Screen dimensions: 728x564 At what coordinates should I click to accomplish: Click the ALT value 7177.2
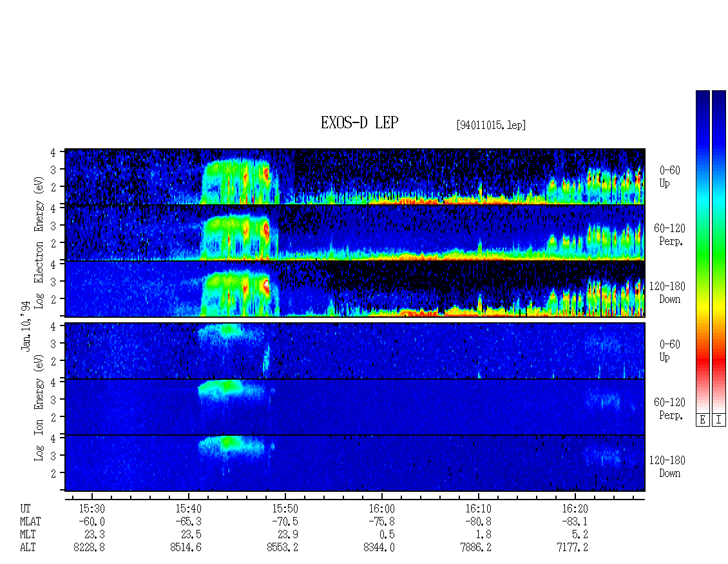coord(572,548)
